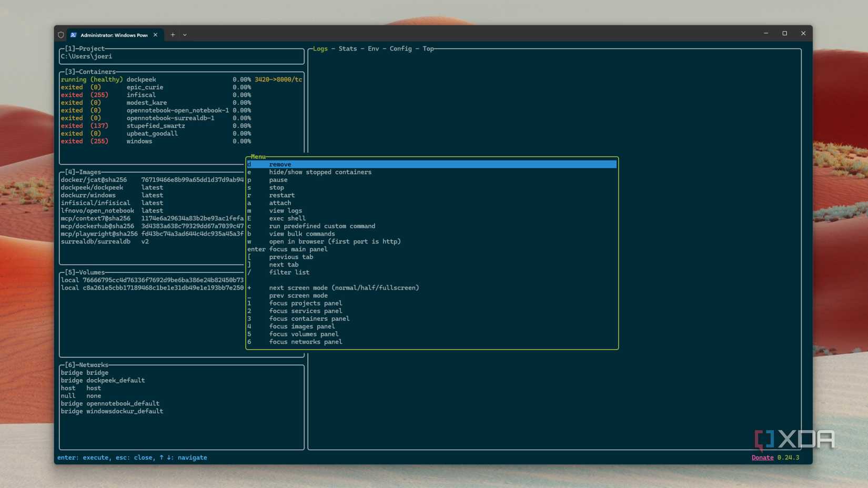Toggle hide/show stopped containers

point(320,172)
